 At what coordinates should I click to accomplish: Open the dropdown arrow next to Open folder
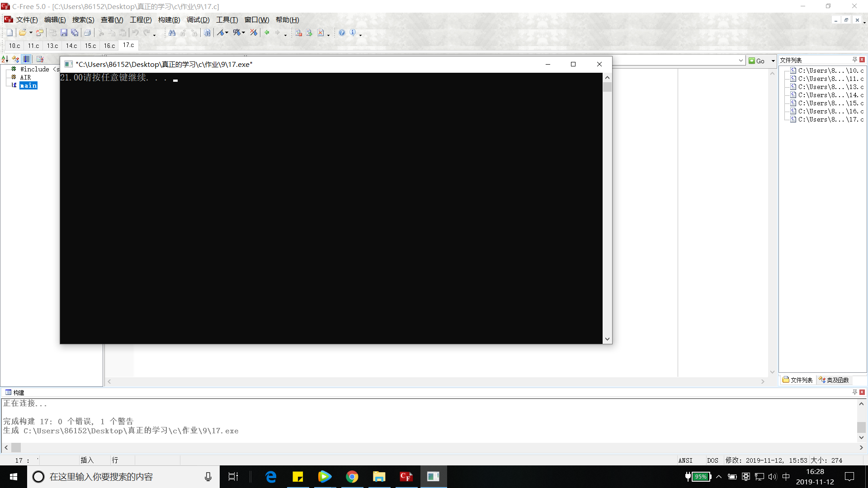point(31,33)
